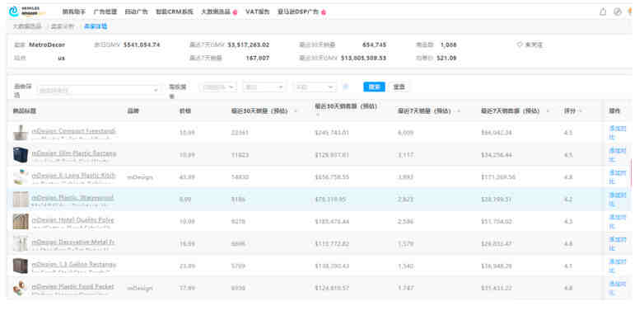Click the 7-day sales value 167,007

[258, 58]
